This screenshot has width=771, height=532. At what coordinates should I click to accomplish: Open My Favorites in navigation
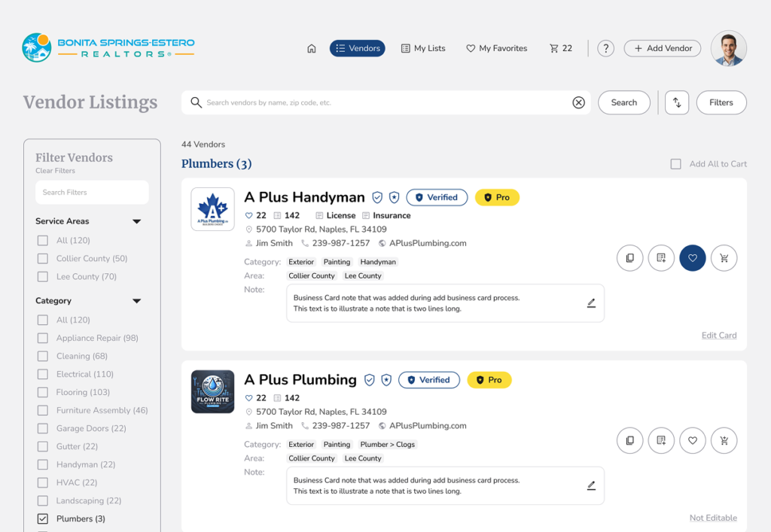click(496, 48)
